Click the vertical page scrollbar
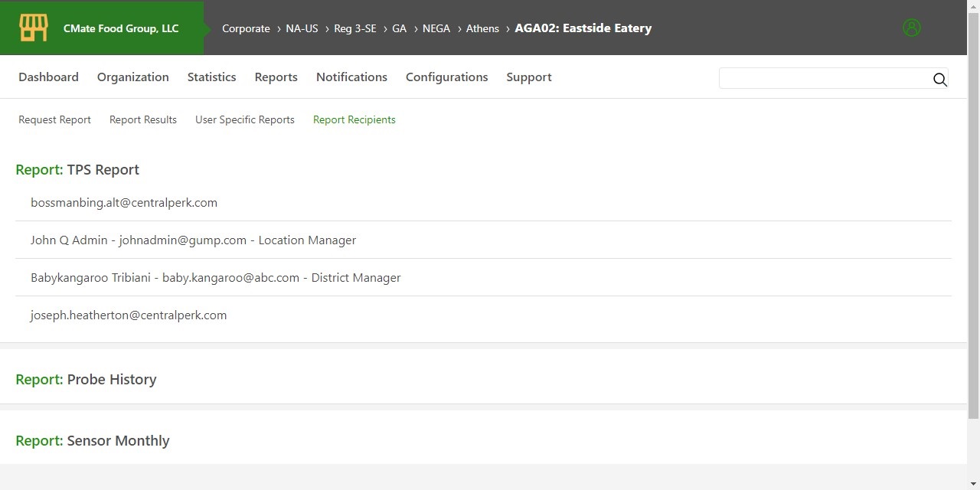The image size is (980, 490). coord(973,230)
